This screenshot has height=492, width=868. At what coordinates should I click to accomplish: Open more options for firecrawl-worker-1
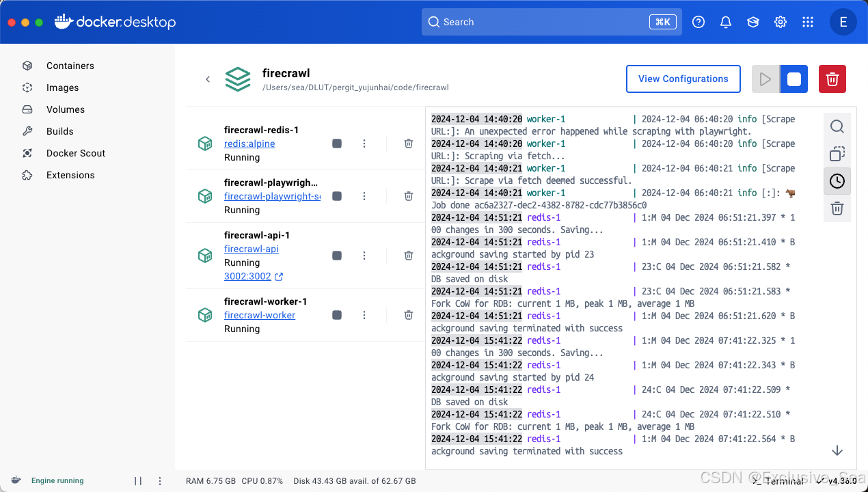tap(364, 315)
